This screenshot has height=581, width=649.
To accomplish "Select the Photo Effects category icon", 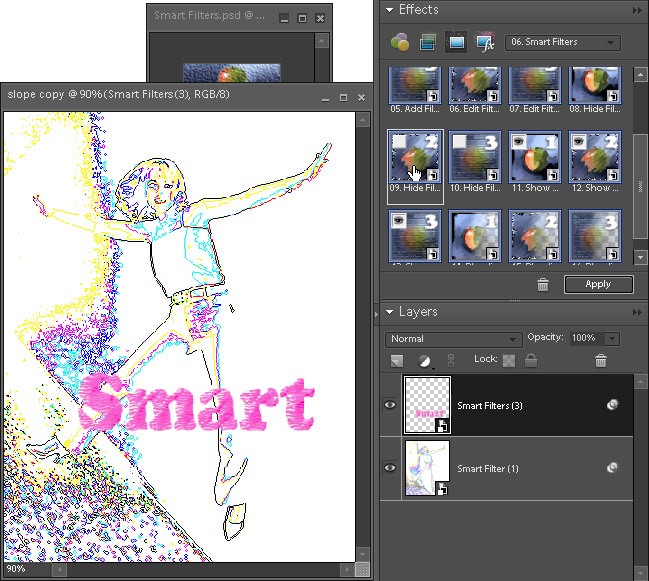I will point(457,42).
